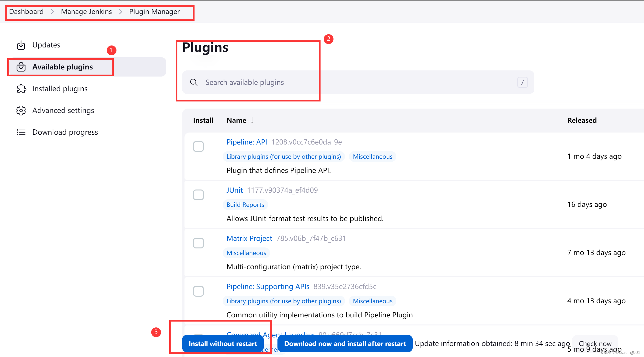Click the search magnifier icon

tap(194, 82)
